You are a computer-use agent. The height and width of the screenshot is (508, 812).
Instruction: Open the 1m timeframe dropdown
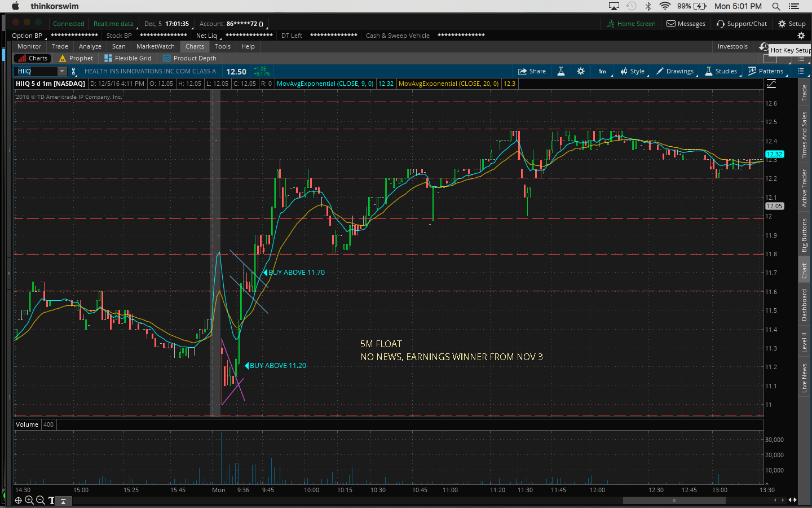602,71
